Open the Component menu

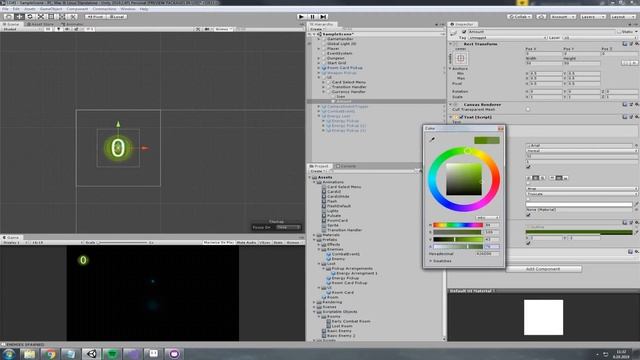coord(77,9)
